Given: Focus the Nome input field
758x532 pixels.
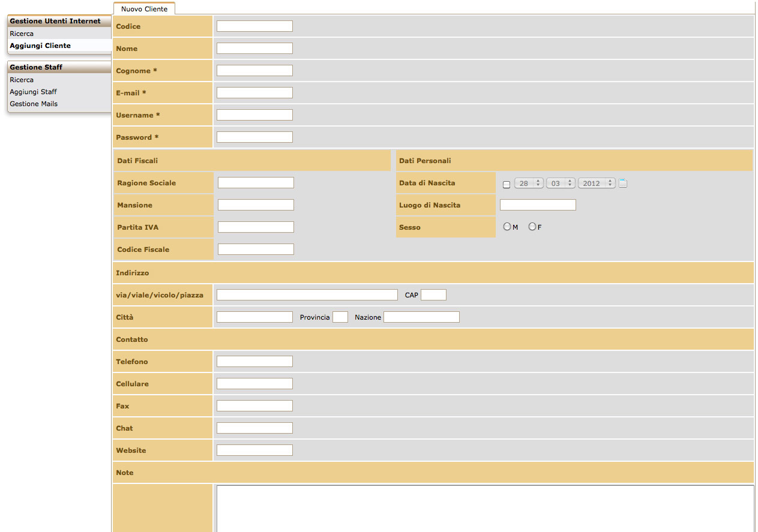Looking at the screenshot, I should (x=254, y=49).
